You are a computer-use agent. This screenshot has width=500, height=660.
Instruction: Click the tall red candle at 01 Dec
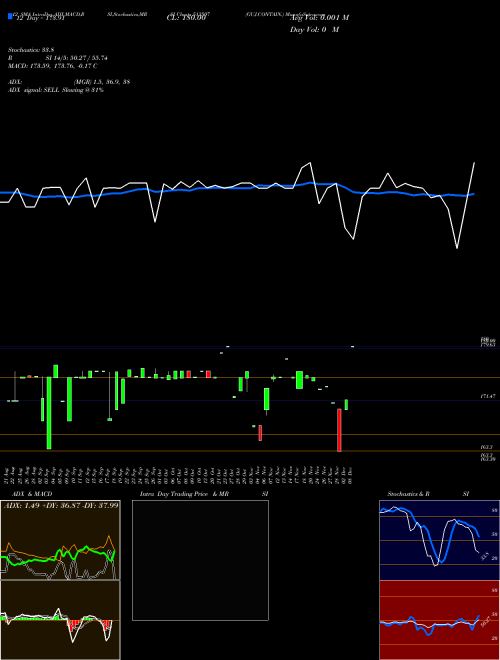click(339, 430)
